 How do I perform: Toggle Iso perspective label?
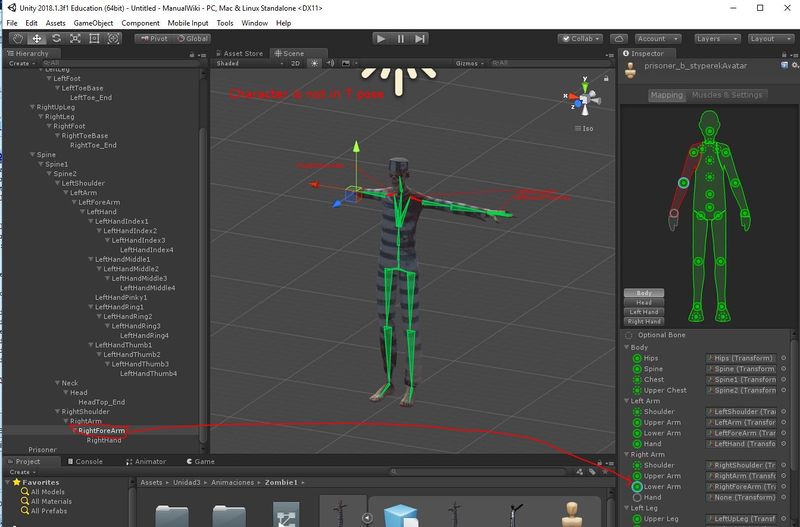click(584, 129)
